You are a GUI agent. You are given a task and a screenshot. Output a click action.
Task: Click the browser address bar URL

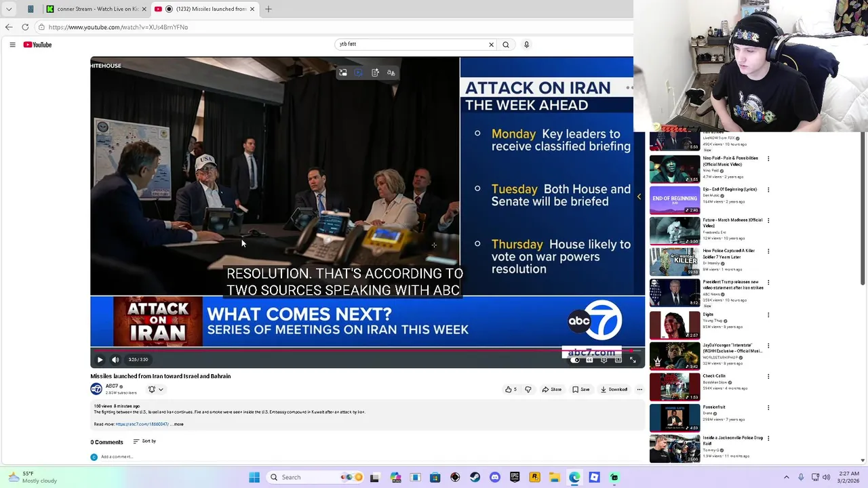pos(118,27)
